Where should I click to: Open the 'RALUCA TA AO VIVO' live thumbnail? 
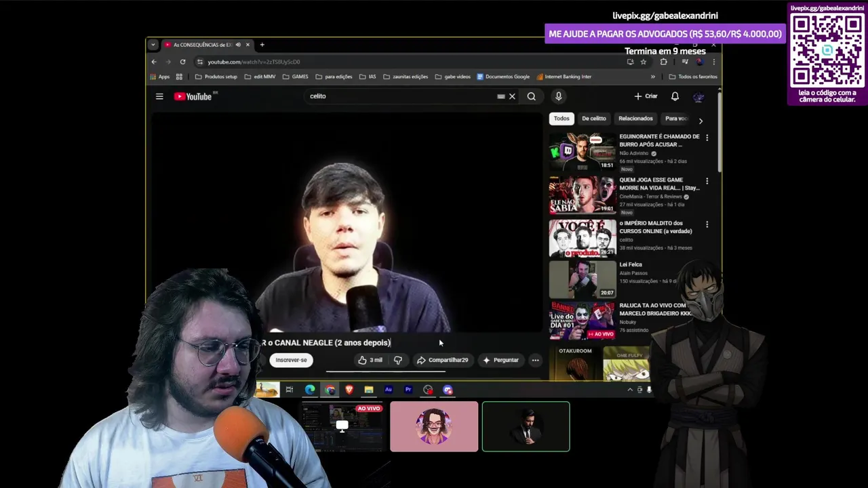coord(583,321)
